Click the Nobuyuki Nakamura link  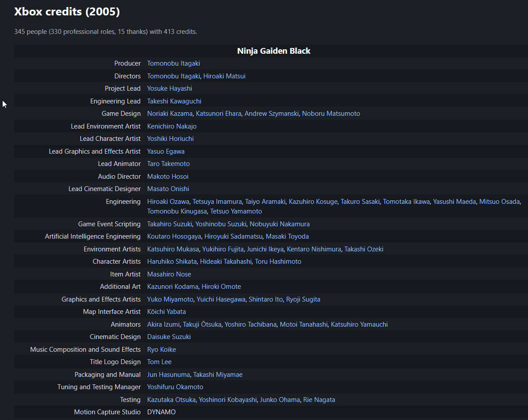pyautogui.click(x=280, y=224)
